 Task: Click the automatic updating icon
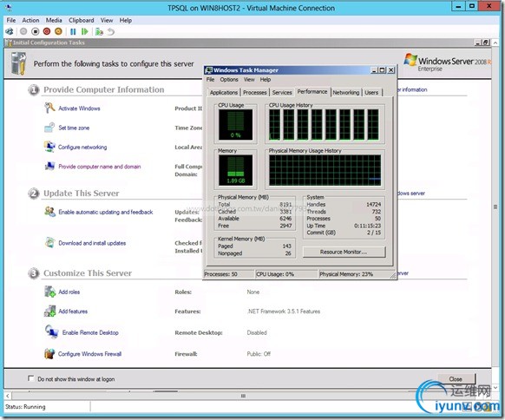tap(50, 212)
